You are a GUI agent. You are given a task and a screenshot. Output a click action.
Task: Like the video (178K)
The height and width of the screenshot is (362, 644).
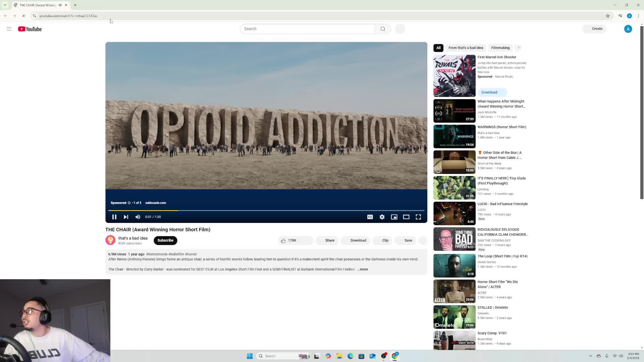289,240
